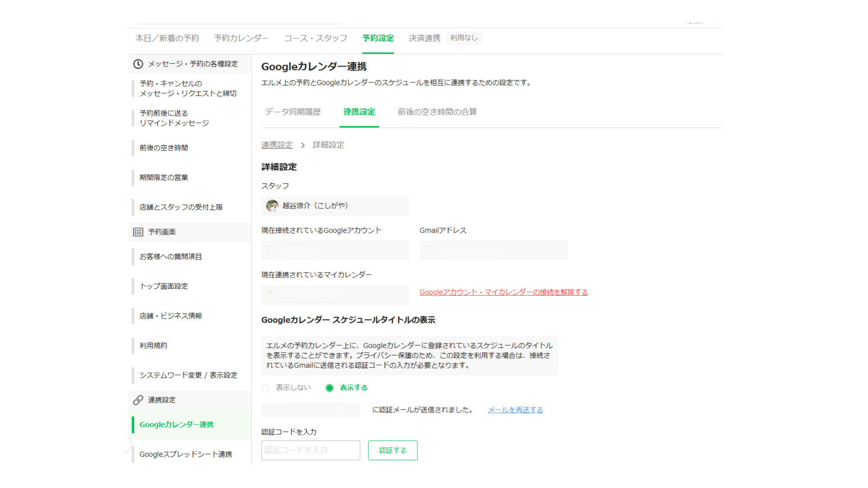Viewport: 868px width, 488px height.
Task: Open システムワード変更 / 表示設定 in sidebar
Action: [189, 375]
